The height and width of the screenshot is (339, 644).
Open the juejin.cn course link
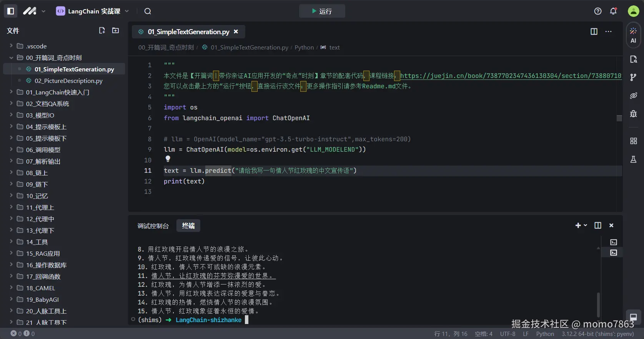click(510, 76)
